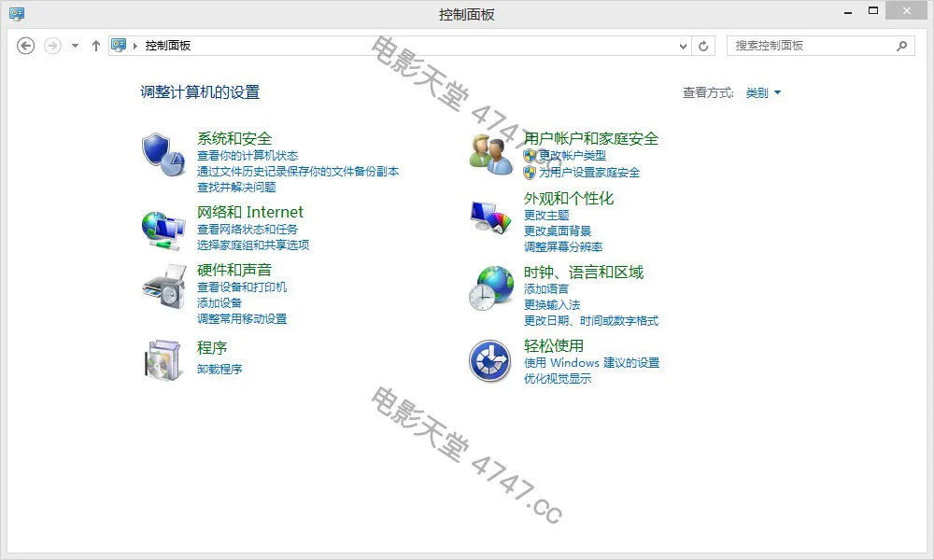This screenshot has width=934, height=560.
Task: Click the System and Security shield icon
Action: pyautogui.click(x=163, y=154)
